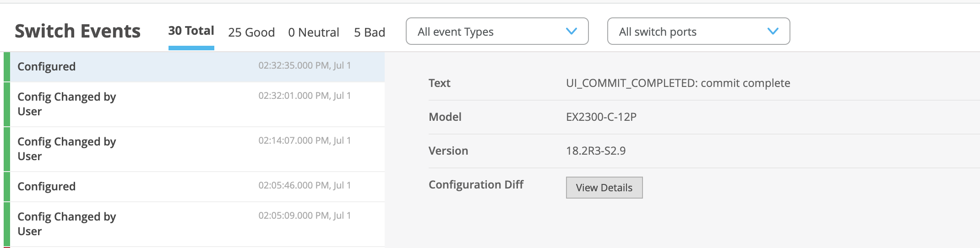Click the 18.2R3-S2.9 version value
Image resolution: width=980 pixels, height=248 pixels.
pos(595,151)
